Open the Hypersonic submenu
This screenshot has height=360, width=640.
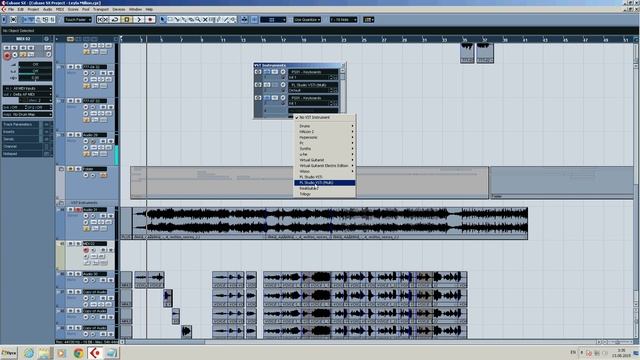324,138
